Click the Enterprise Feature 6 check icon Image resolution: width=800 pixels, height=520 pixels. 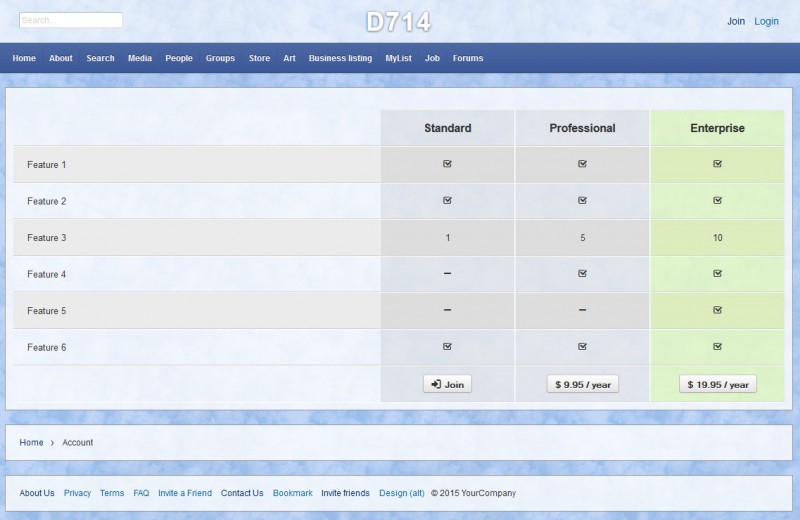tap(717, 346)
